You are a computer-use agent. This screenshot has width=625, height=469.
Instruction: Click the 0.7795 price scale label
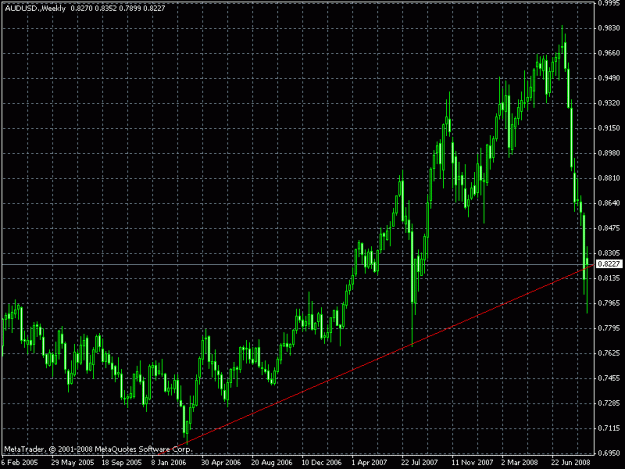[x=609, y=328]
